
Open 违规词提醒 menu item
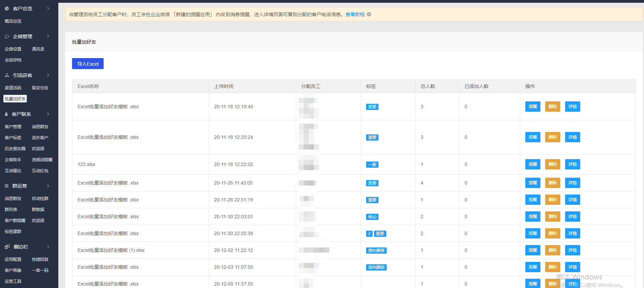point(42,160)
